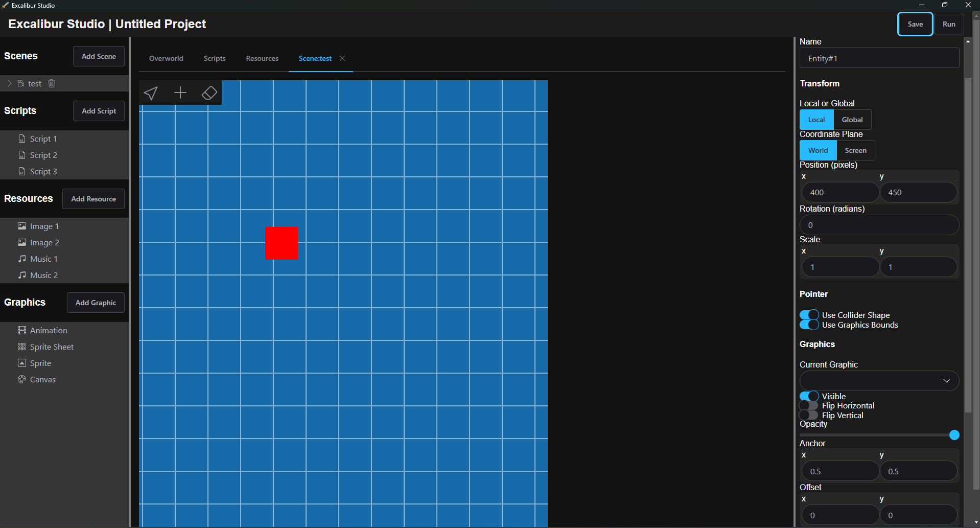Screen dimensions: 980x528
Task: Turn off Use Graphics Bounds toggle
Action: point(809,325)
